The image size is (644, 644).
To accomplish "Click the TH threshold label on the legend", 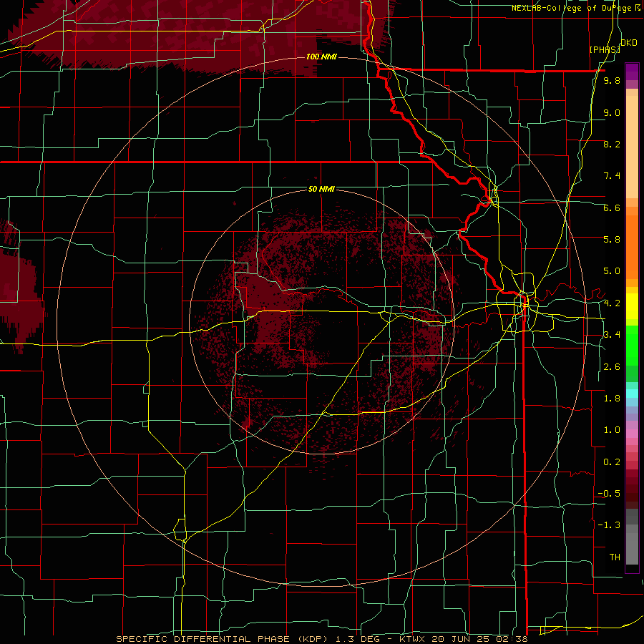I will (x=615, y=557).
